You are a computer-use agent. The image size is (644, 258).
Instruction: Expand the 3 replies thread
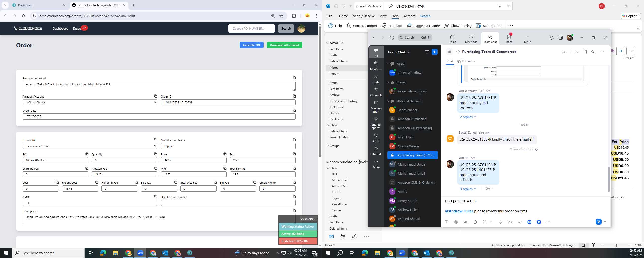click(468, 189)
